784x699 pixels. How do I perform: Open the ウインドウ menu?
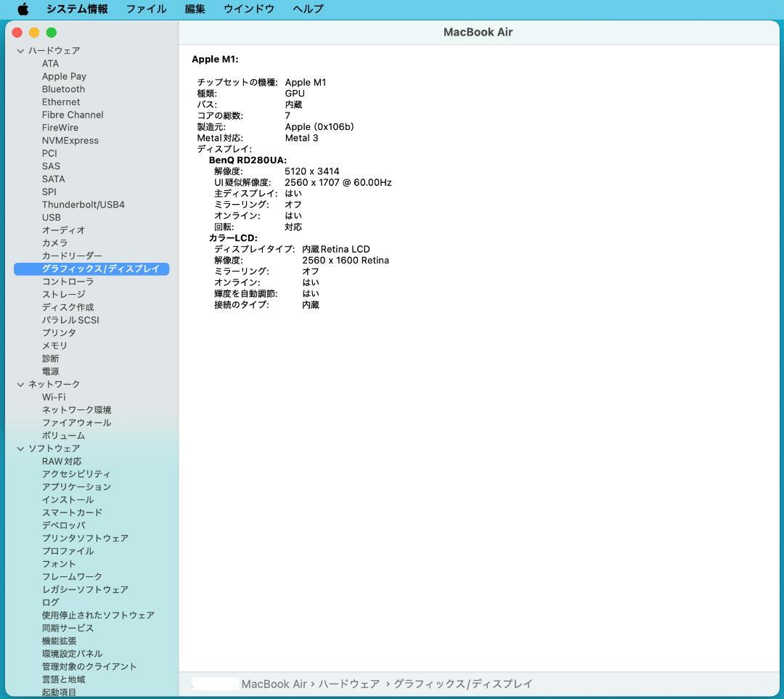pos(248,9)
